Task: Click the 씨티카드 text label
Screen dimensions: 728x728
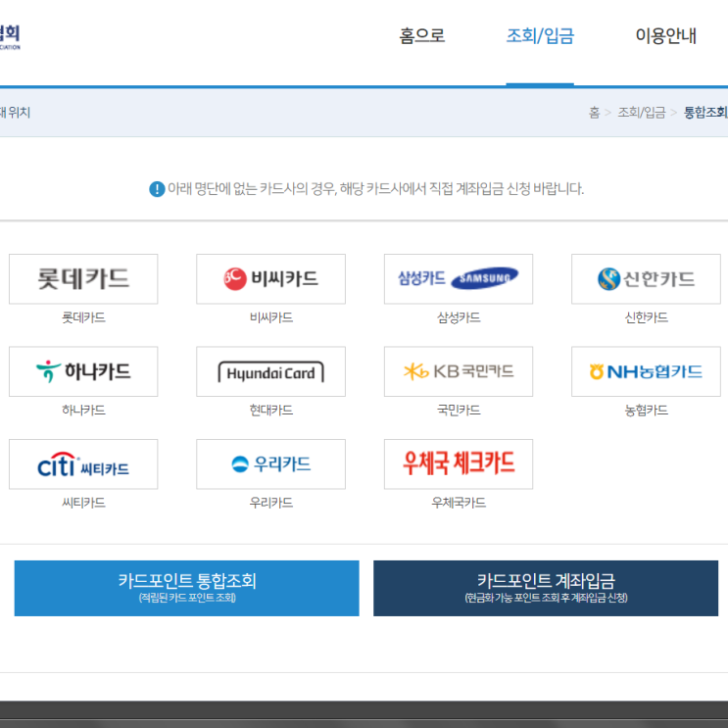Action: pyautogui.click(x=83, y=503)
